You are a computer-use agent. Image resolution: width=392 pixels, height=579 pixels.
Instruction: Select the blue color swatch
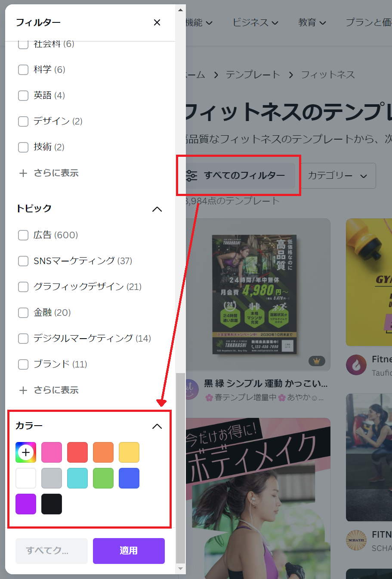pos(129,478)
